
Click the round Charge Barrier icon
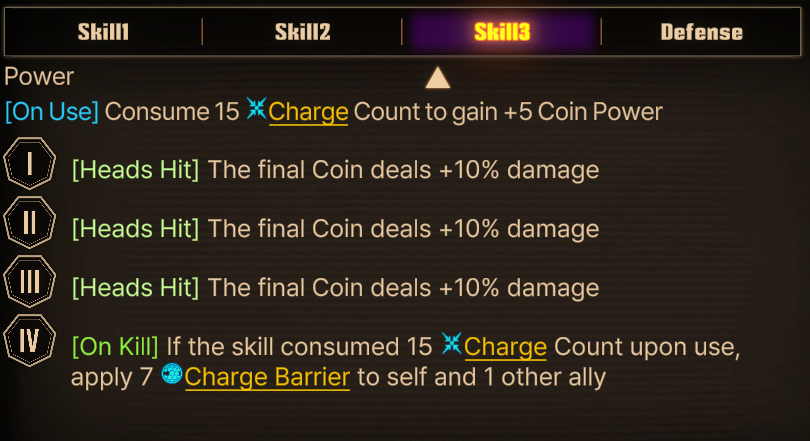(171, 377)
